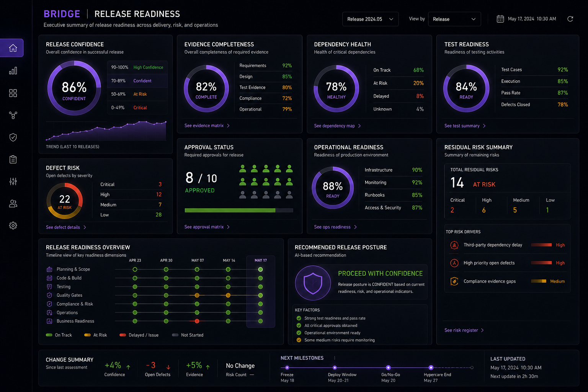Click the red Business Readiness MAY 07 dot

point(197,321)
